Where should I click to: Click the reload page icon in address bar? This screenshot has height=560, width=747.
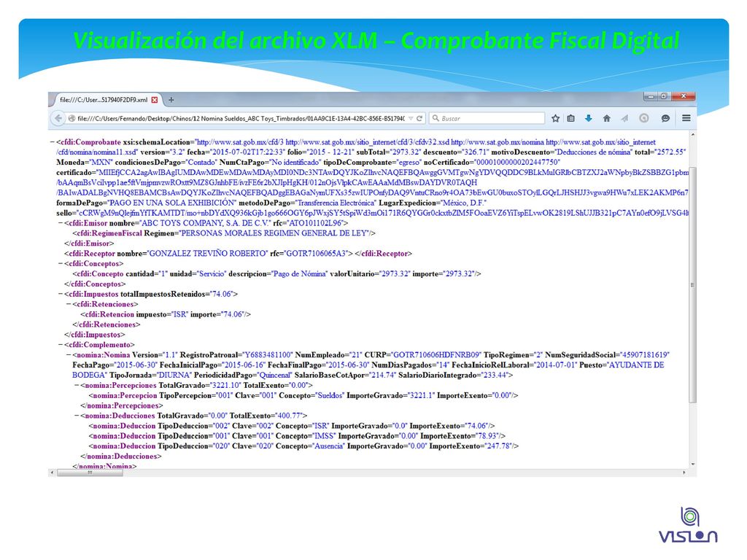point(419,118)
